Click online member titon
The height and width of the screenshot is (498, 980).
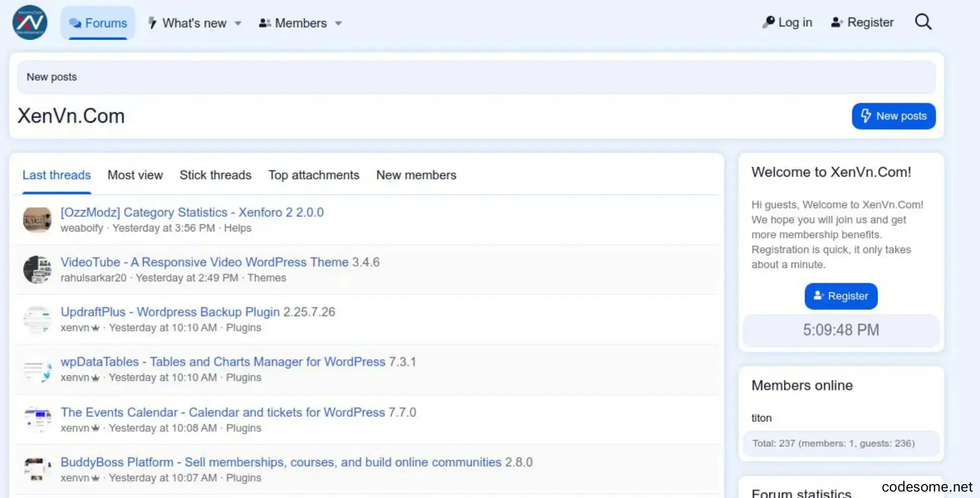[x=761, y=418]
